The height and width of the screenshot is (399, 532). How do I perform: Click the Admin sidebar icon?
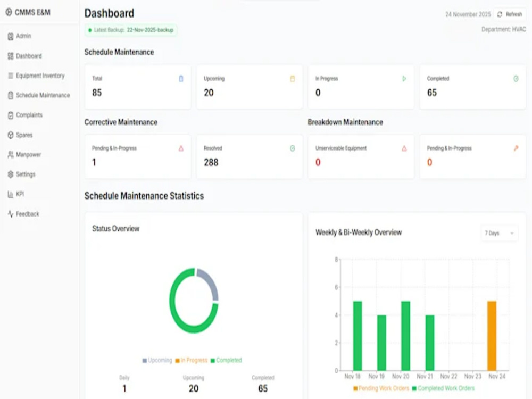pyautogui.click(x=11, y=36)
